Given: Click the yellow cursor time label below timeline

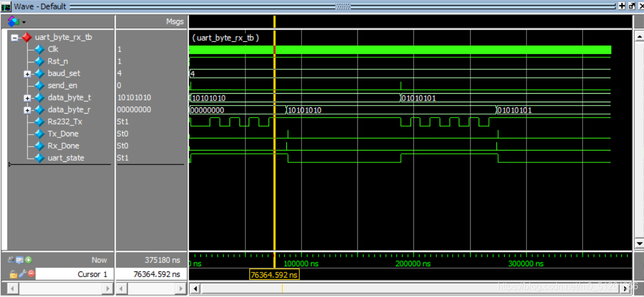Looking at the screenshot, I should (274, 274).
